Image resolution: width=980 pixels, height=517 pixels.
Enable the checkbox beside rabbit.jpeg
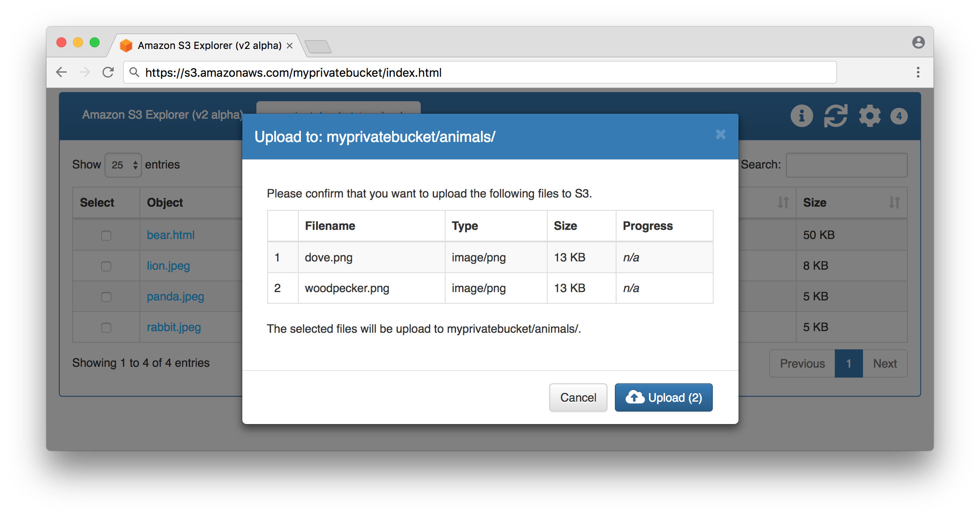coord(105,327)
